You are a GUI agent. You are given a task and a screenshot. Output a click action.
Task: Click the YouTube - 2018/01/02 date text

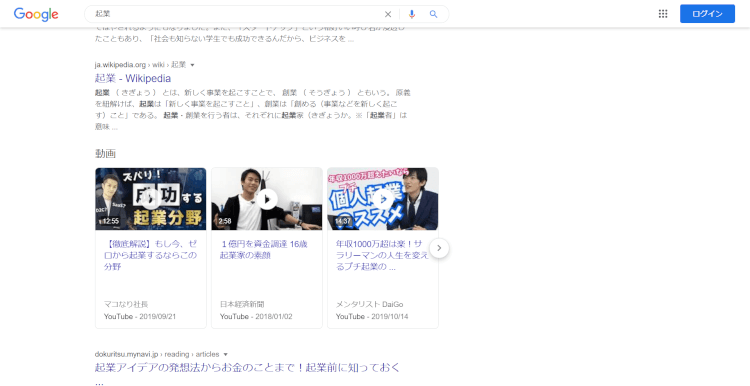click(256, 317)
